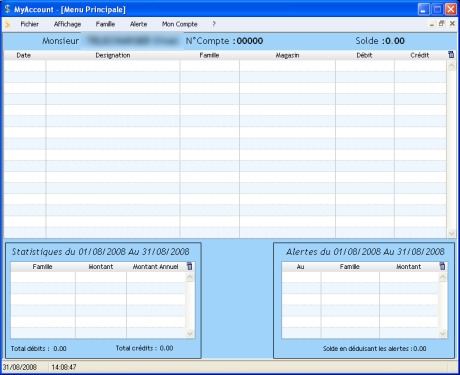The width and height of the screenshot is (460, 375).
Task: Restore the inner child window
Action: [x=442, y=24]
